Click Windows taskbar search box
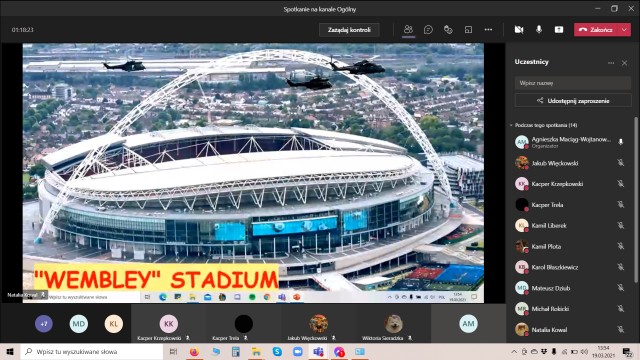The width and height of the screenshot is (640, 360). 91,351
